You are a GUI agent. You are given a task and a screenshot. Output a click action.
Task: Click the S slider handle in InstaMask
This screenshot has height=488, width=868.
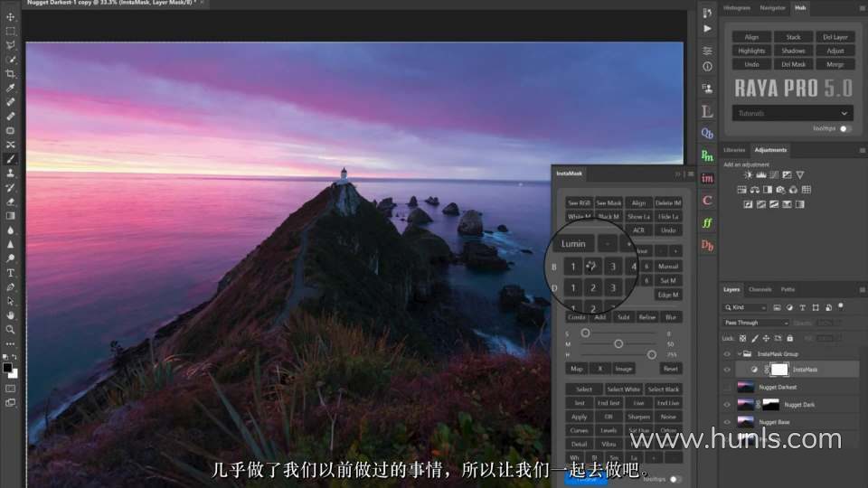(585, 333)
